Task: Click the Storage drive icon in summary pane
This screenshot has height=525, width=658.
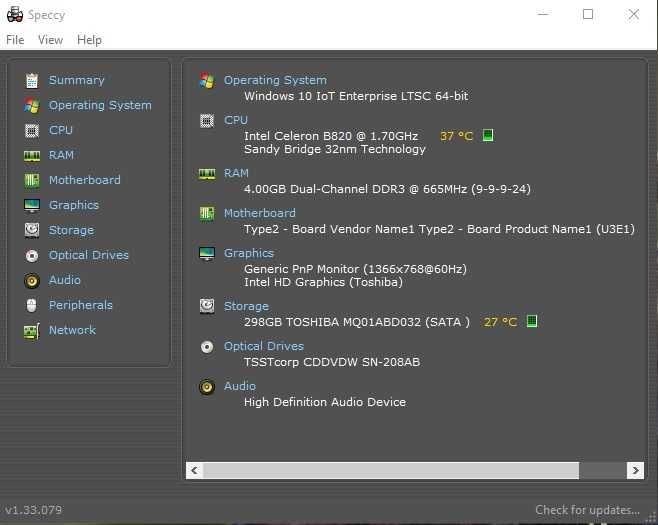Action: [x=207, y=306]
